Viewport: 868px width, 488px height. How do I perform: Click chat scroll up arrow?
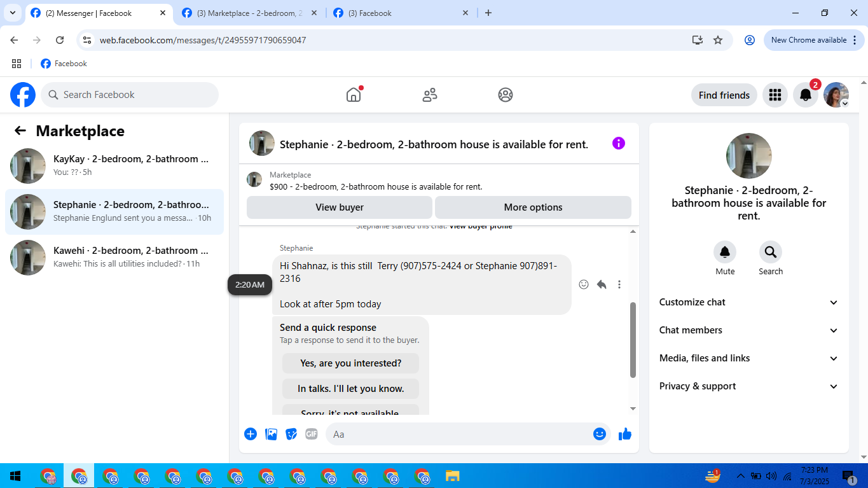633,232
